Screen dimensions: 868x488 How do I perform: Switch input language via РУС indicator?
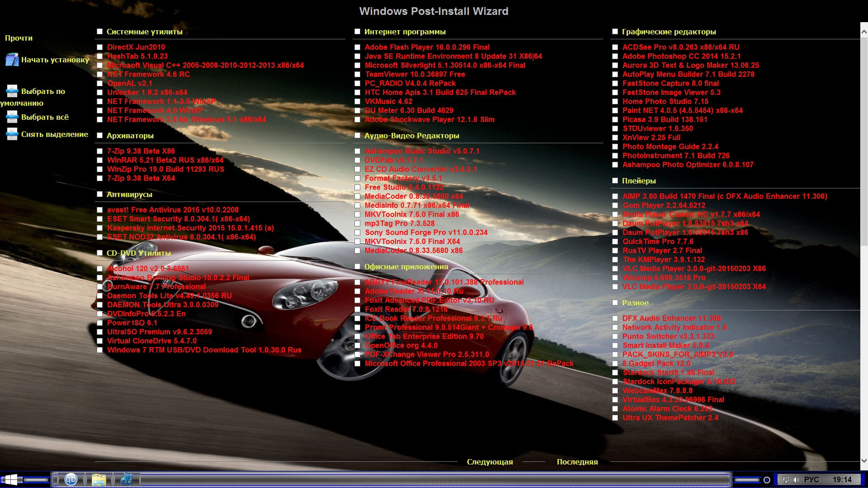(811, 480)
